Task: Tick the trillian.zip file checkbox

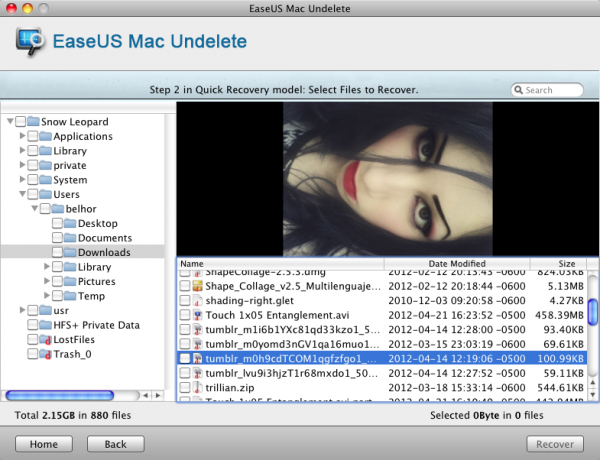Action: [185, 388]
